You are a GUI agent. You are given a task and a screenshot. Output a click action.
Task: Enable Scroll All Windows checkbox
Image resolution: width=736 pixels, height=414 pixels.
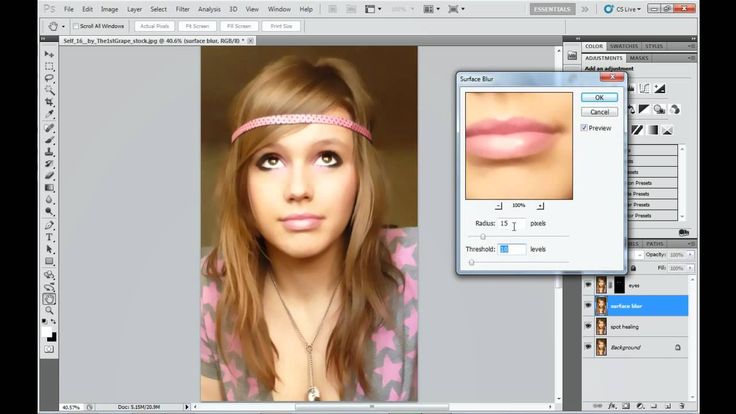tap(76, 25)
